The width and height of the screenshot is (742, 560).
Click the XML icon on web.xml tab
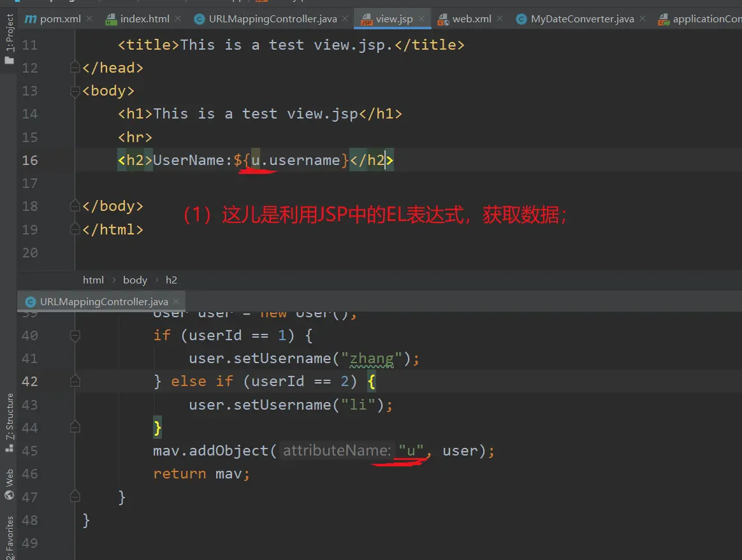(x=444, y=19)
